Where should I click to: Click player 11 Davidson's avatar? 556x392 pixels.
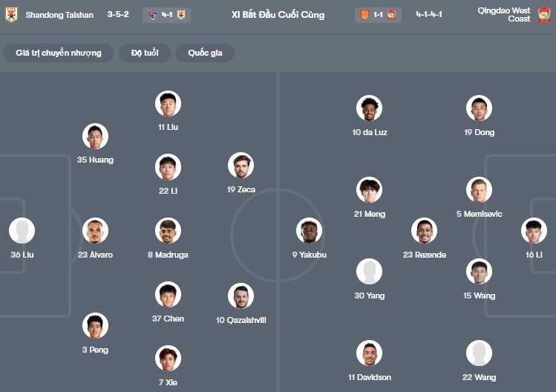pyautogui.click(x=369, y=353)
